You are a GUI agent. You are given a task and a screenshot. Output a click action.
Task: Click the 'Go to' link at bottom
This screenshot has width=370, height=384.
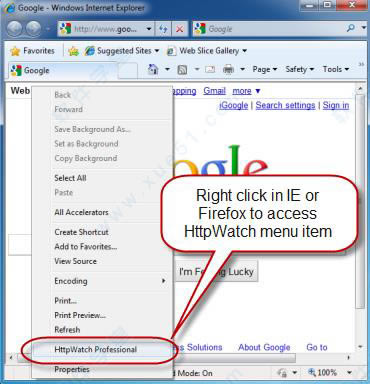317,347
